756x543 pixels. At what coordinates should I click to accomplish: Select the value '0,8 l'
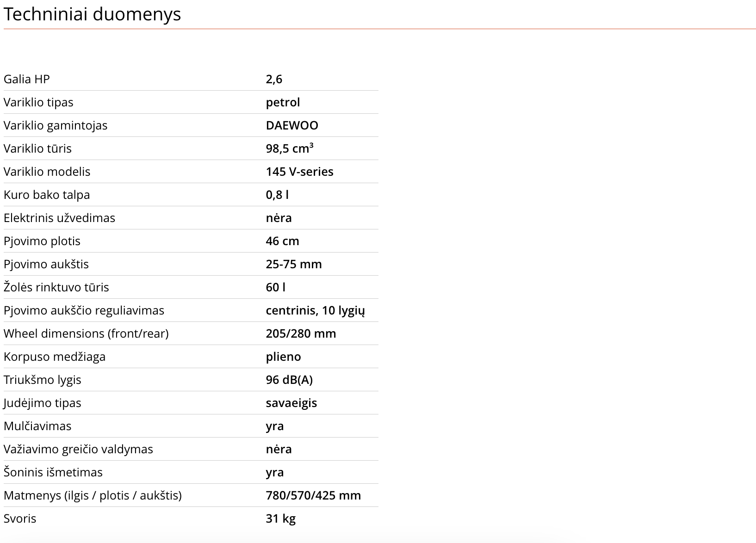coord(277,195)
